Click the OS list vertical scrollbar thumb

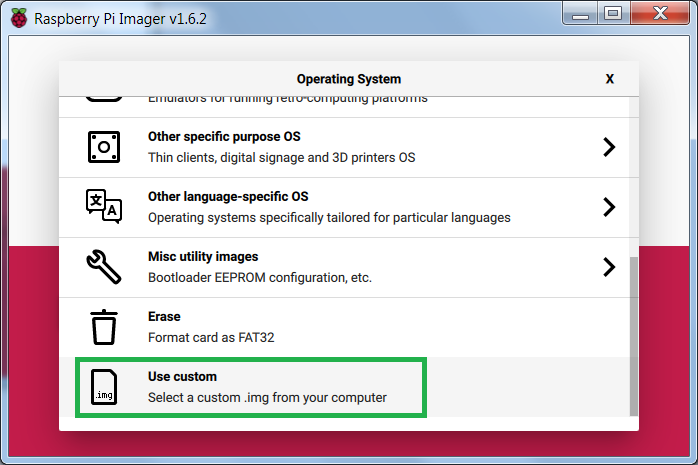(x=633, y=336)
